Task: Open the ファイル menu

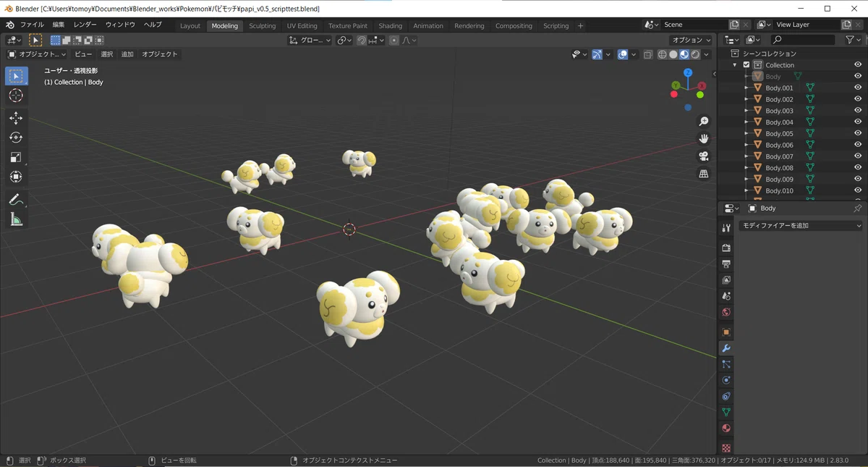Action: pos(32,25)
